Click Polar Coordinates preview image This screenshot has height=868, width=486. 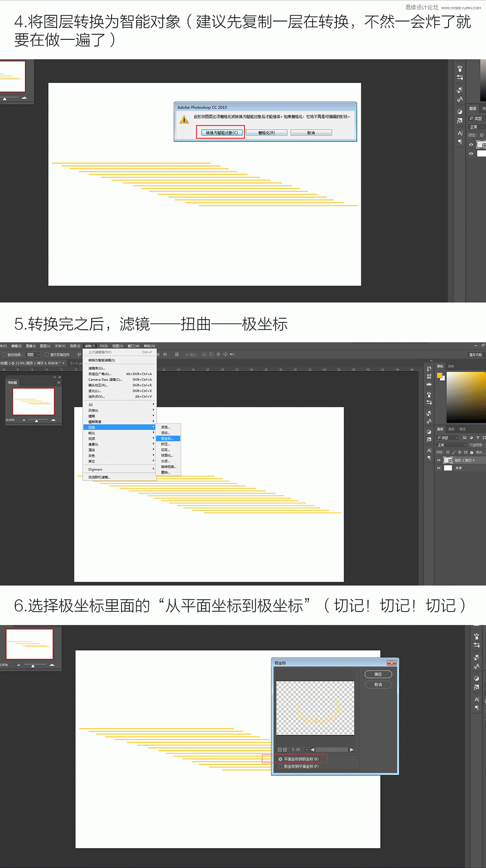coord(315,708)
